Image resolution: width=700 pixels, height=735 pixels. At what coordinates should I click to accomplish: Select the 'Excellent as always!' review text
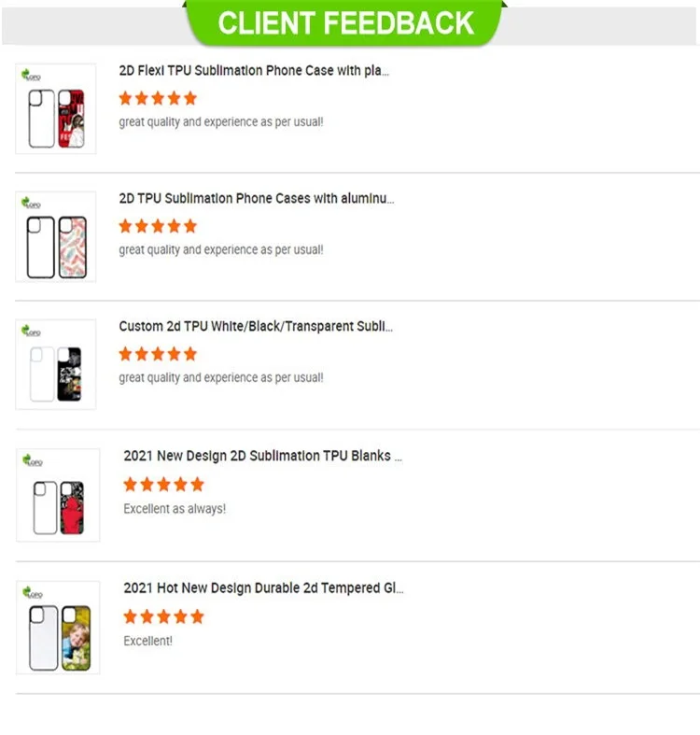(175, 509)
